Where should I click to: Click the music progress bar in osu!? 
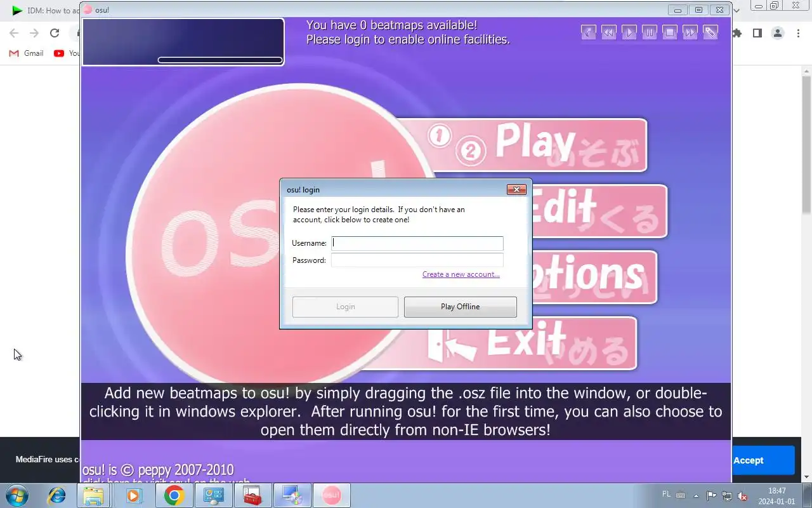pos(220,60)
